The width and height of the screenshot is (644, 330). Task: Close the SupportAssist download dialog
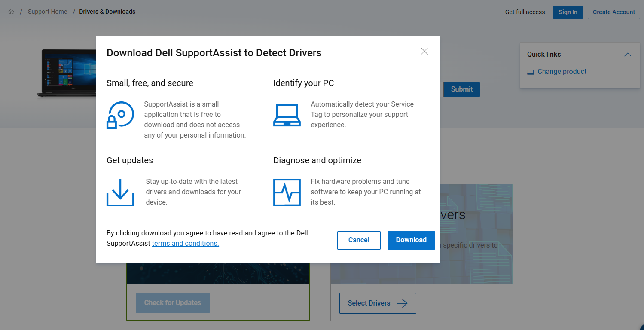(x=424, y=51)
